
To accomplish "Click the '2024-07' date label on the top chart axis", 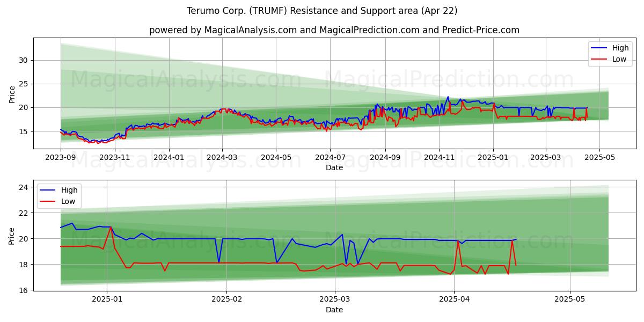I will click(330, 158).
